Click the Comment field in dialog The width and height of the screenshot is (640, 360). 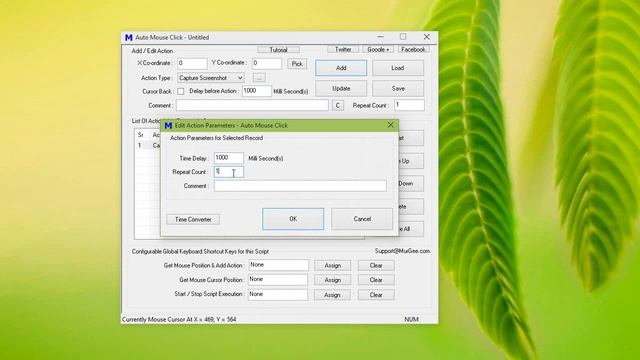click(x=300, y=186)
